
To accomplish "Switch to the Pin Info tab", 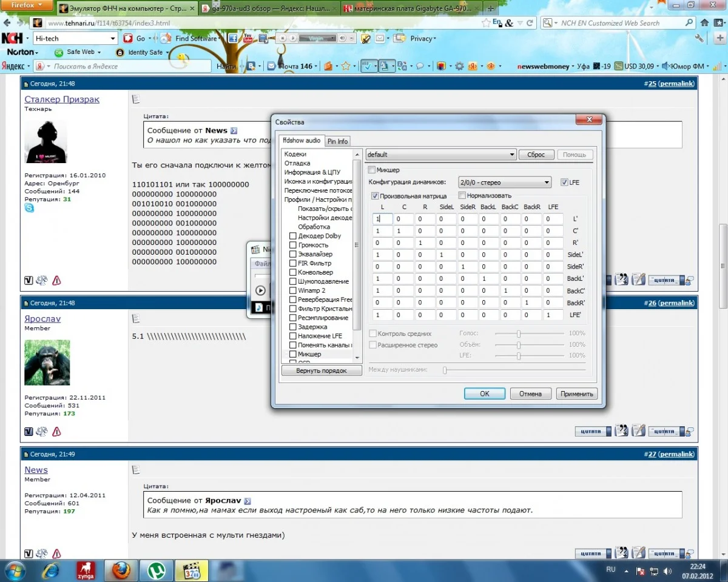I will pyautogui.click(x=337, y=141).
